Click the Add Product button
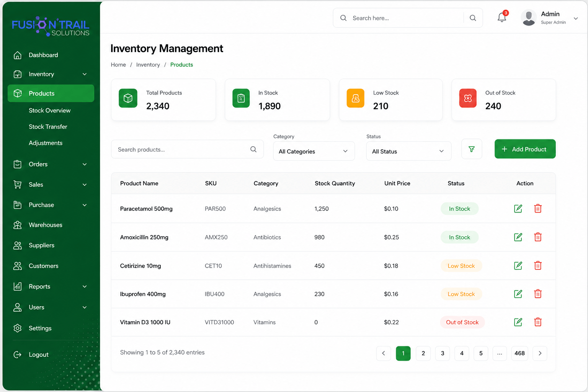Screen dimensions: 588x392 point(525,149)
